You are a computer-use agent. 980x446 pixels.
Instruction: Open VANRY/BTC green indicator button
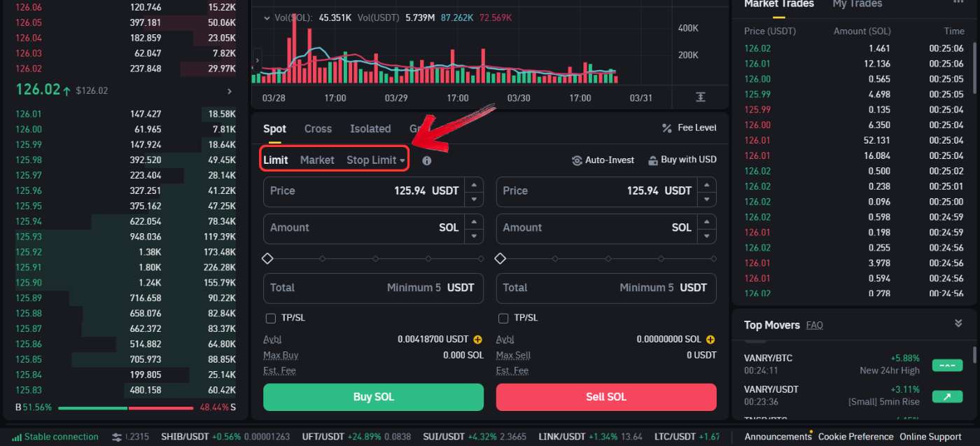pyautogui.click(x=947, y=365)
